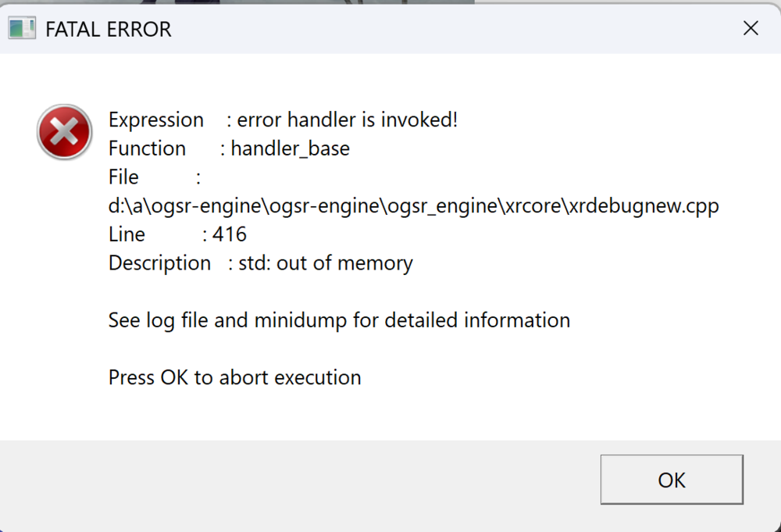The width and height of the screenshot is (781, 532).
Task: Click the FATAL ERROR title text
Action: pos(108,29)
